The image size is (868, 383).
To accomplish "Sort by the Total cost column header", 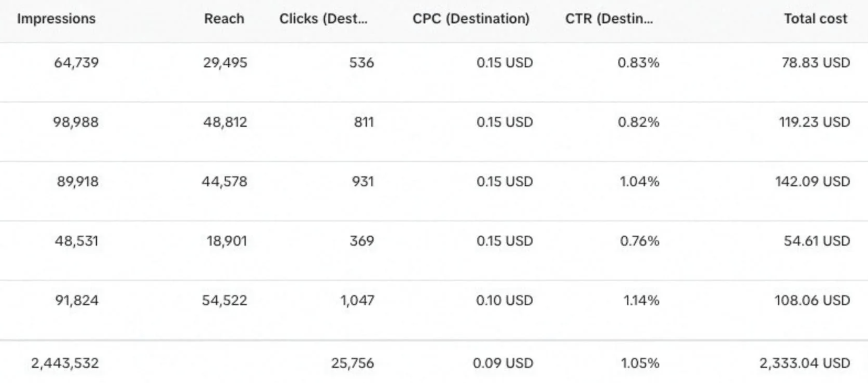I will point(815,19).
